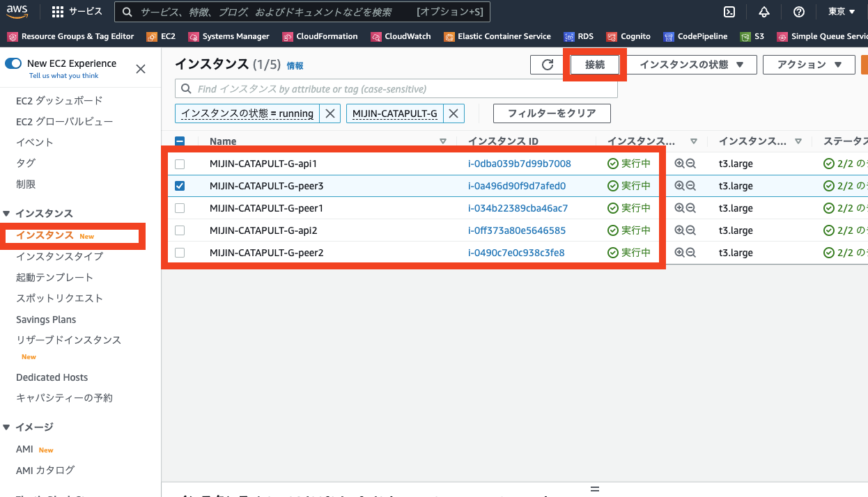The image size is (868, 497).
Task: Open EC2 グローバルビュー in sidebar
Action: coord(64,122)
